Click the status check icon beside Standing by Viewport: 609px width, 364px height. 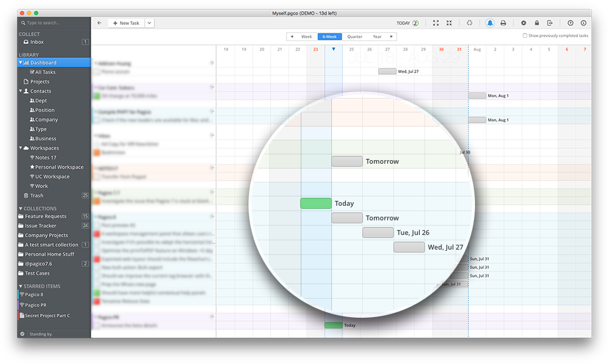[23, 334]
